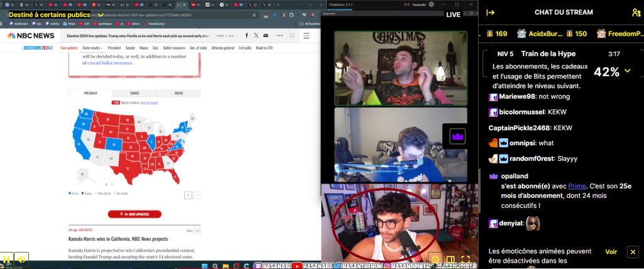Load the 9+ NEW UPDATES button
The width and height of the screenshot is (644, 269).
coord(135,214)
